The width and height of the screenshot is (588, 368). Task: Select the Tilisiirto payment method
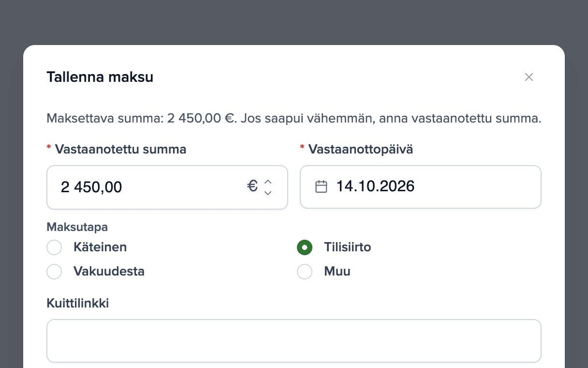click(x=305, y=247)
